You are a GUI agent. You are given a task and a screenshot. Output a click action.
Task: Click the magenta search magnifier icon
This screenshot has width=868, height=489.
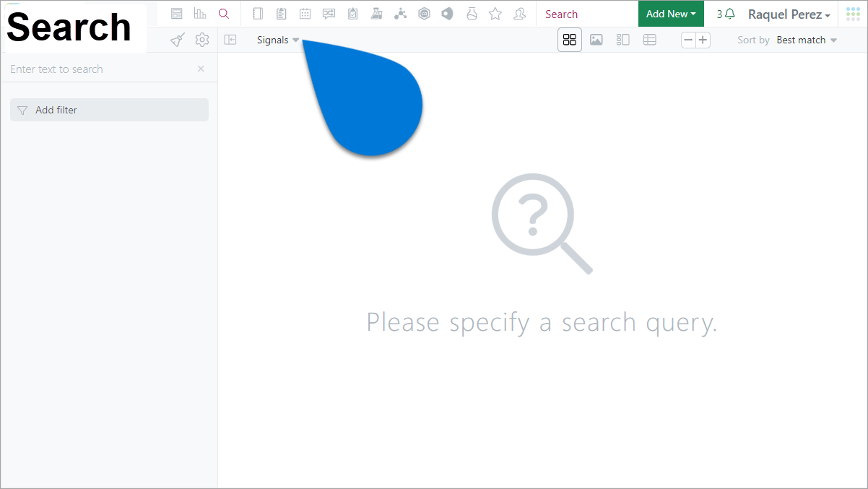[224, 14]
